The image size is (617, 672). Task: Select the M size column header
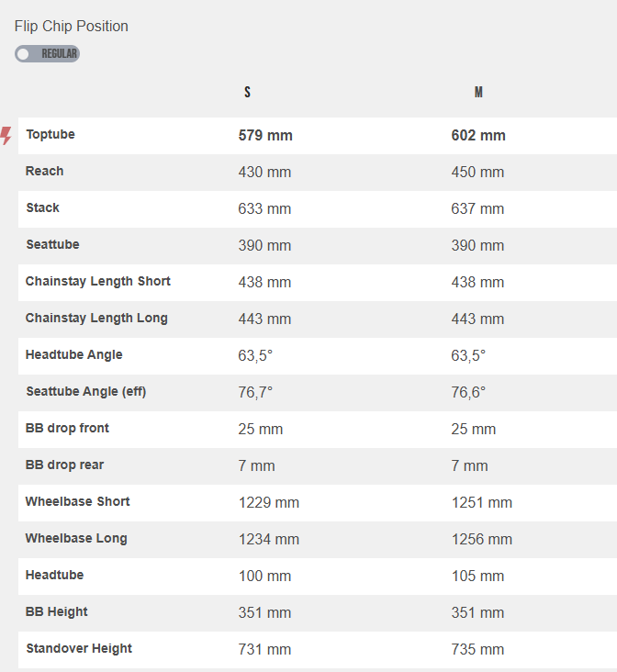pyautogui.click(x=478, y=93)
